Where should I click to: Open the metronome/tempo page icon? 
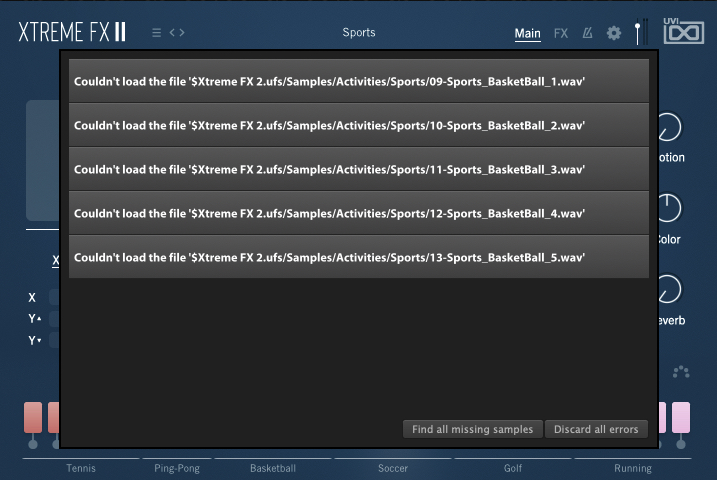point(588,33)
